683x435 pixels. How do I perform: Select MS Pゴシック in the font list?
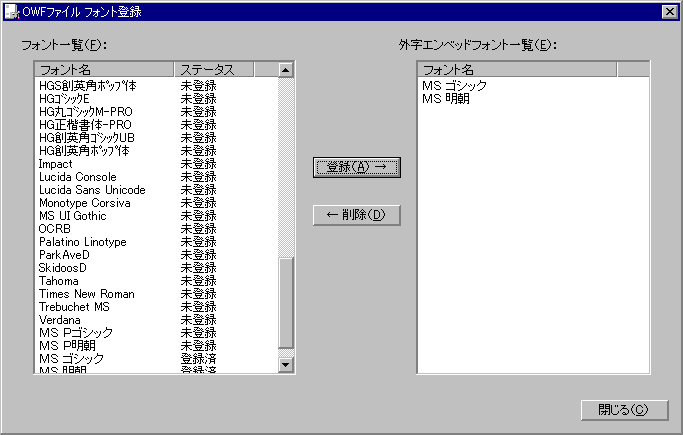[x=76, y=334]
